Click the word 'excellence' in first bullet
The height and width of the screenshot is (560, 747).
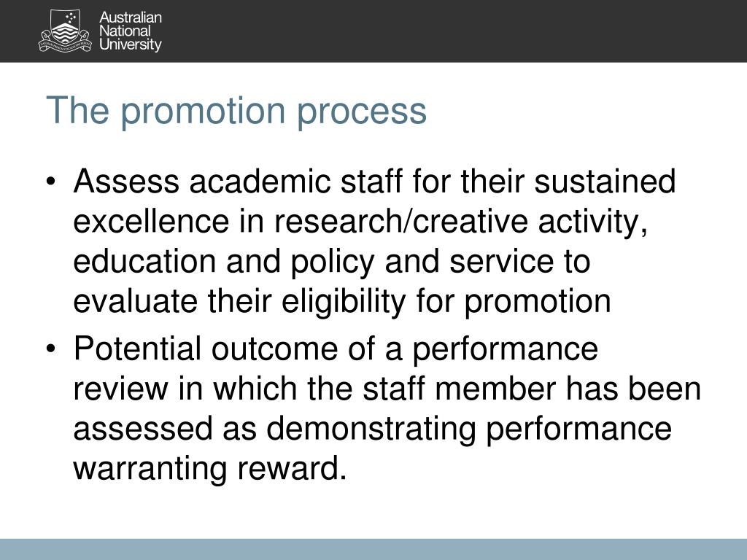click(151, 222)
